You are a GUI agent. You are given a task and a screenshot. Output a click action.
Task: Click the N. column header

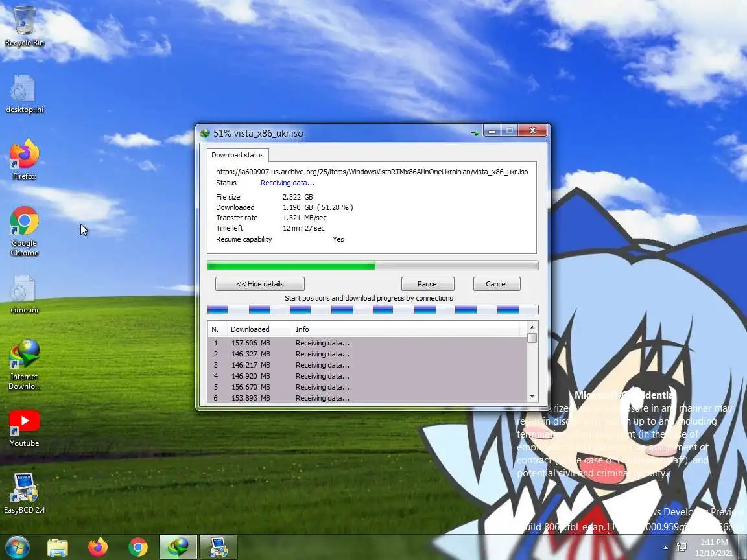(217, 329)
